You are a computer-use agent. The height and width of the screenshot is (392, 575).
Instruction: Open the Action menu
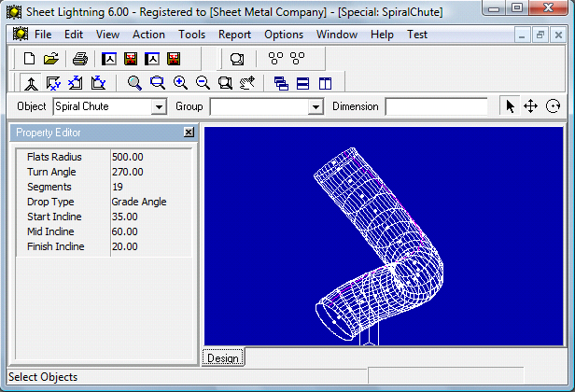(148, 35)
